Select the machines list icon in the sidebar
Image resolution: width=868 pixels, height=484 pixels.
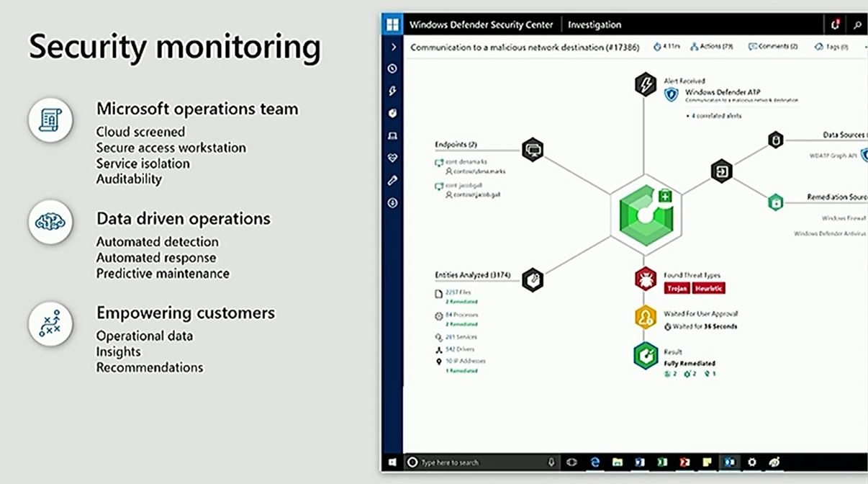tap(392, 135)
